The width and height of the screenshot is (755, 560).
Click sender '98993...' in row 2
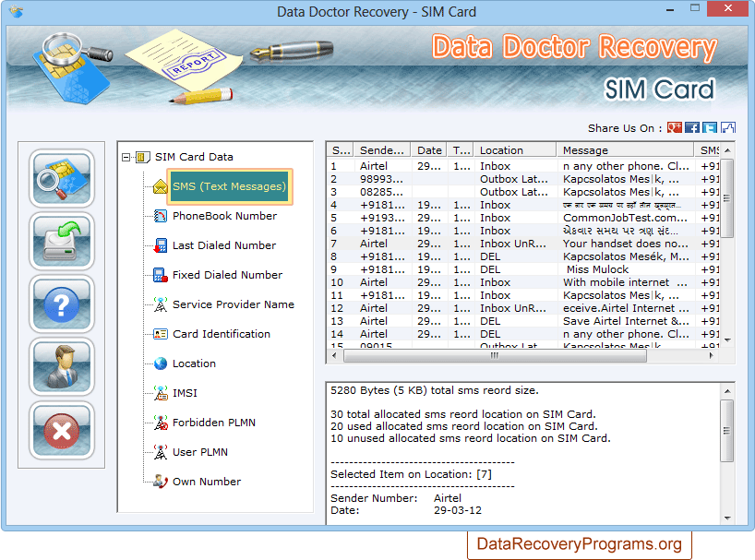(381, 179)
